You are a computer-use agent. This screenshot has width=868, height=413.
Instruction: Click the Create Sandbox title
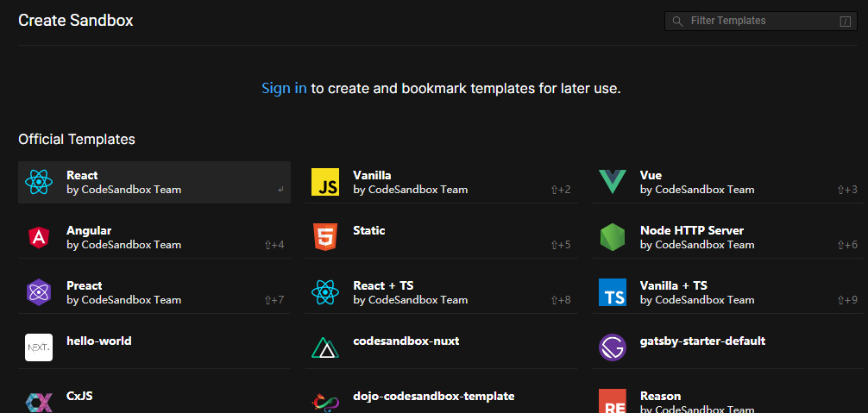(x=76, y=21)
